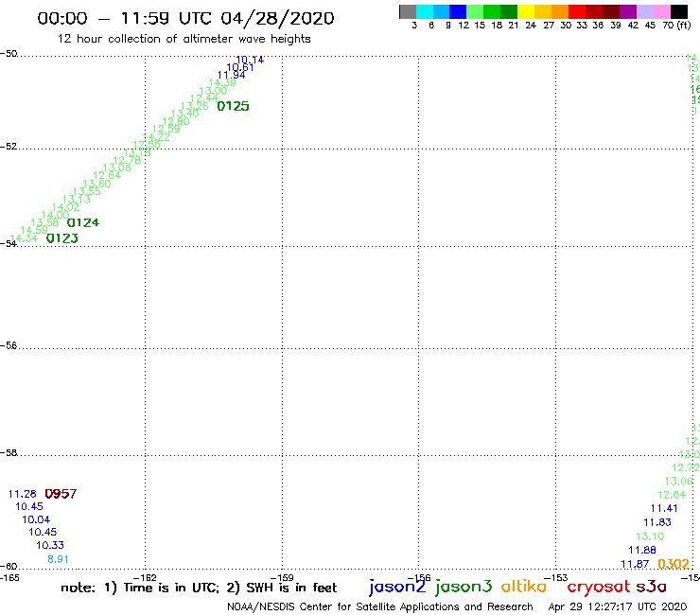Click the jason3 satellite legend label
Screen dimensions: 700x615
(464, 587)
